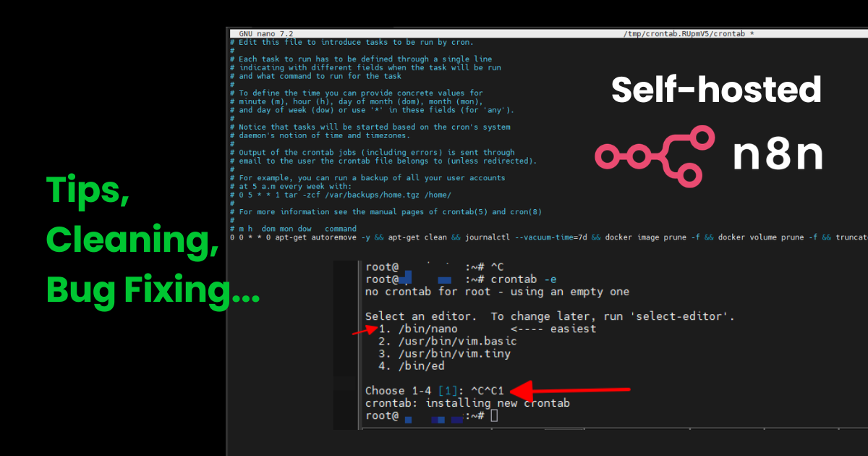Click the comment "# indicating with different fields when the task"
Viewport: 868px width, 456px height.
click(x=365, y=67)
